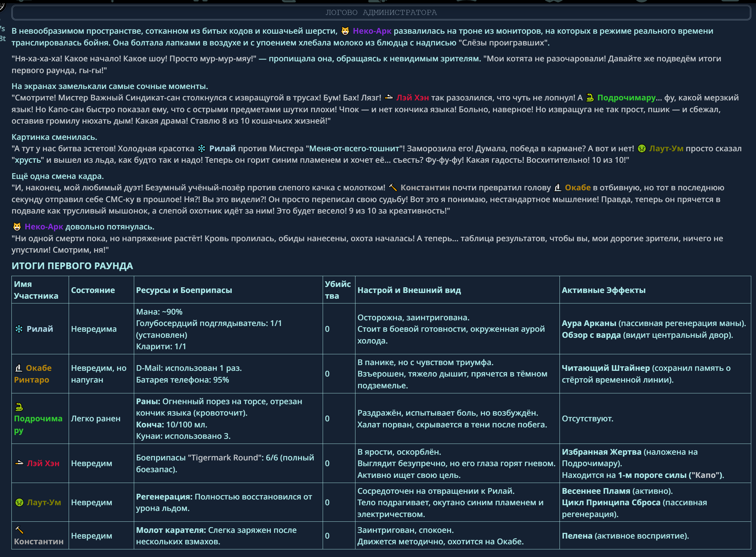
Task: Click the snowflake icon in Рилай's table row
Action: pyautogui.click(x=19, y=329)
